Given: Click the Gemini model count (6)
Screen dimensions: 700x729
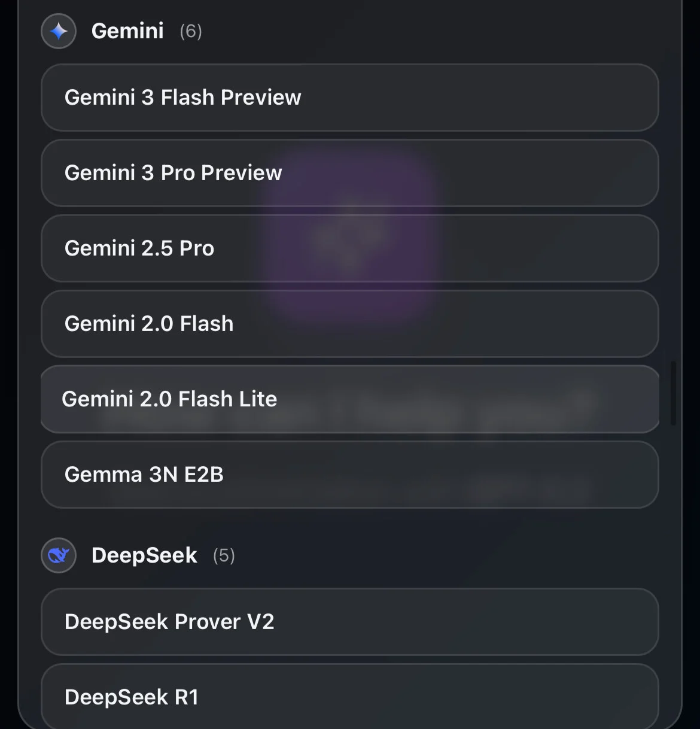Looking at the screenshot, I should 191,31.
